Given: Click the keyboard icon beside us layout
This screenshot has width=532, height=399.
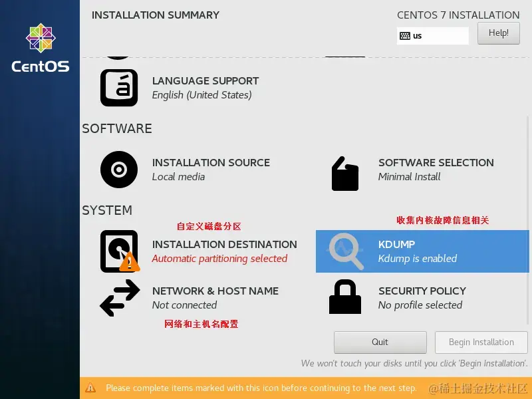Looking at the screenshot, I should click(x=405, y=36).
